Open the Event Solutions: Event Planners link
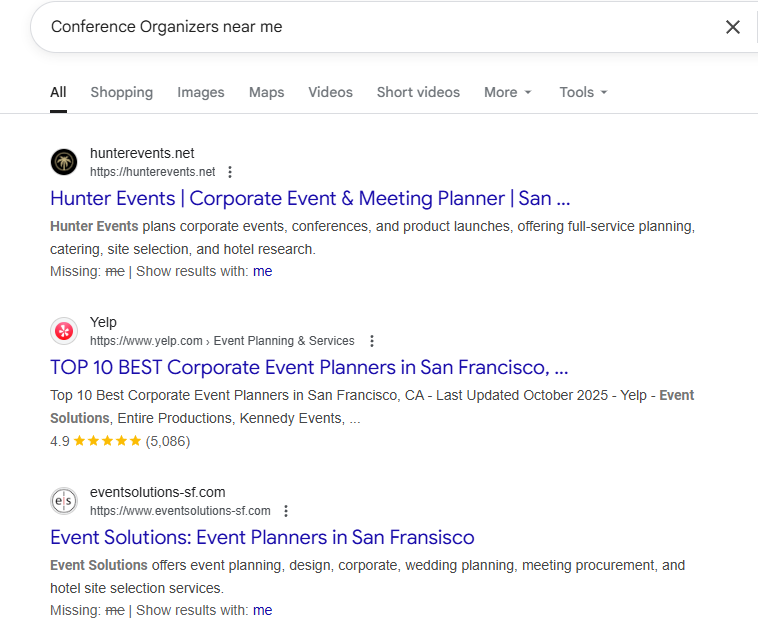Image resolution: width=758 pixels, height=630 pixels. coord(262,537)
